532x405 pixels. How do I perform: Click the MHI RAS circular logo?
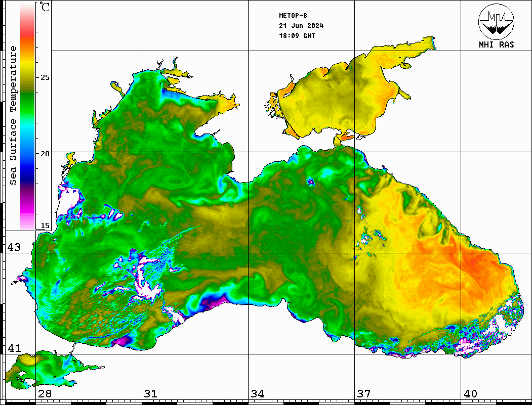tap(496, 21)
